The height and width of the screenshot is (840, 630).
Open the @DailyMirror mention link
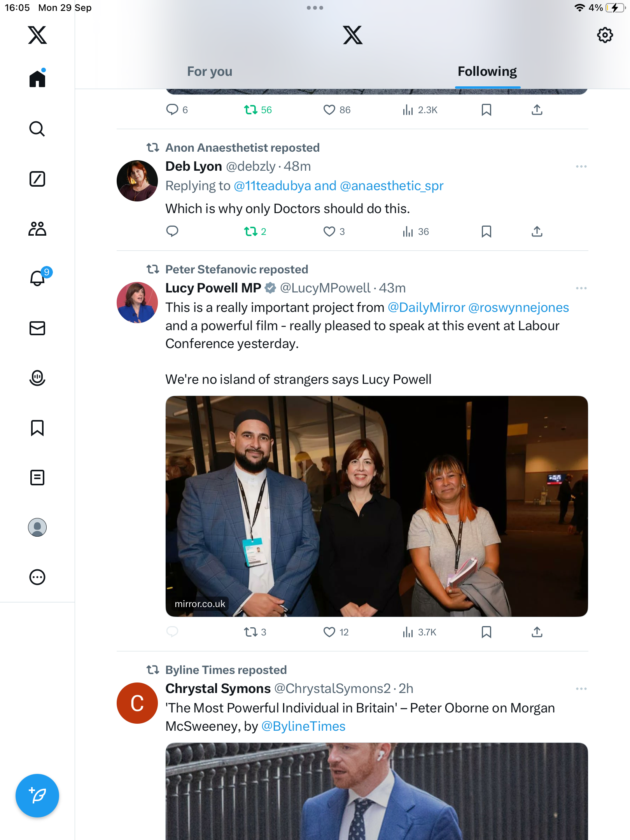pos(426,308)
